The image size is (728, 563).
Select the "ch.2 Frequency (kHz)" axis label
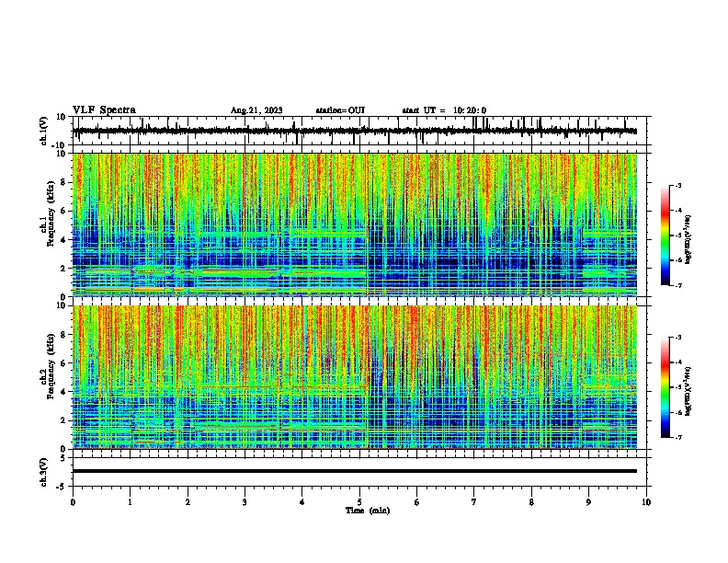point(47,366)
